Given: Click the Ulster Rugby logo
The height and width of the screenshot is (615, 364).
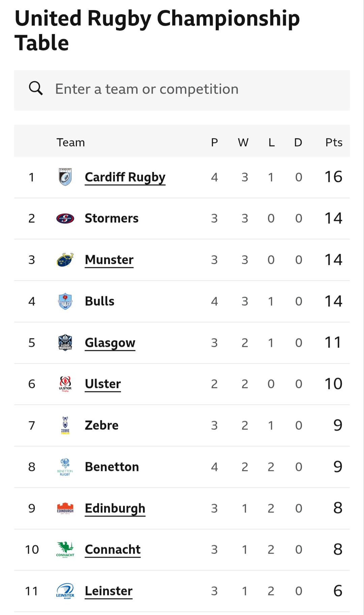Looking at the screenshot, I should click(x=65, y=384).
